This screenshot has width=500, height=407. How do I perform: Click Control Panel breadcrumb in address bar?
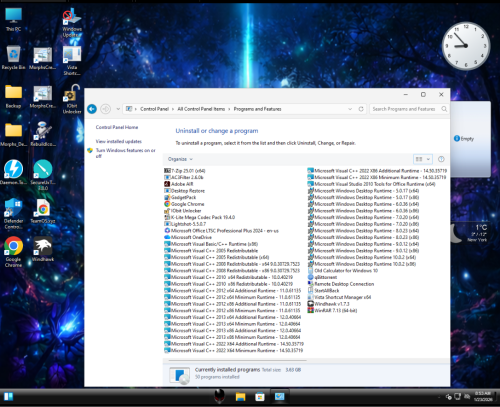click(x=154, y=109)
